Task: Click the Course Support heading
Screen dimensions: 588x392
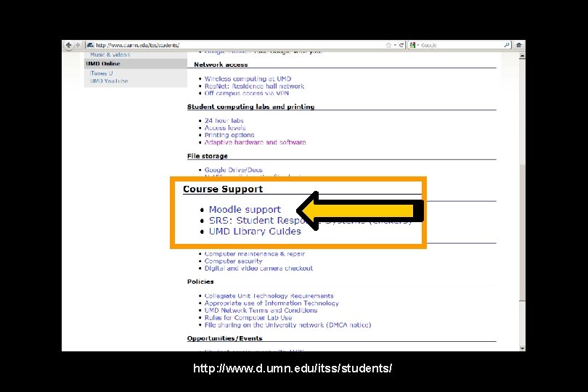Action: coord(223,189)
